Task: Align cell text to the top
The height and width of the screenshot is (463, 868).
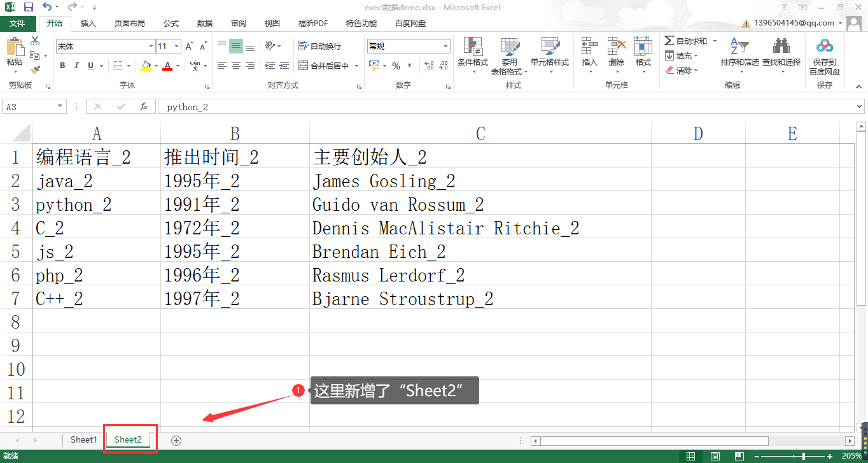Action: pyautogui.click(x=222, y=46)
